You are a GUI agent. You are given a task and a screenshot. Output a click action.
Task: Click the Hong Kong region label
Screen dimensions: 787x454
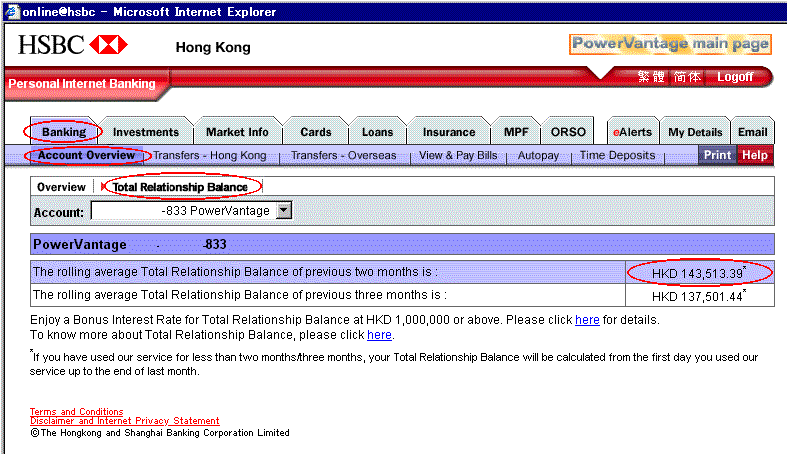(213, 47)
